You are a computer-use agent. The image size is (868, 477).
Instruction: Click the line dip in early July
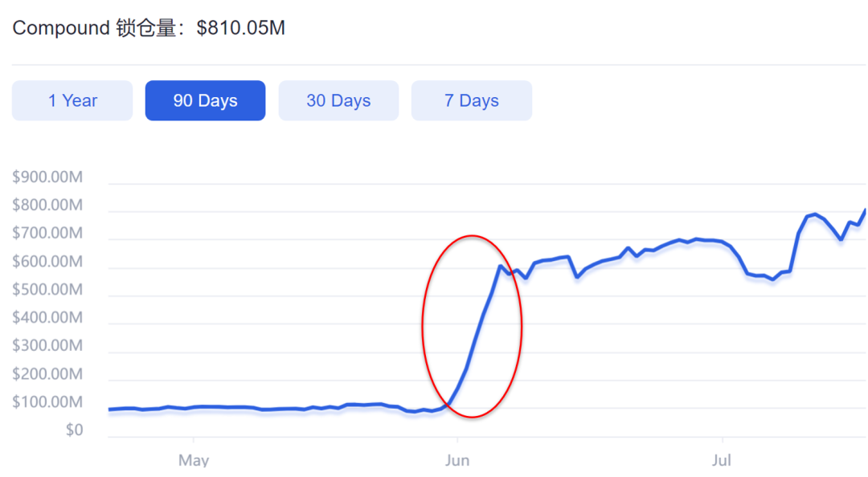pos(773,279)
